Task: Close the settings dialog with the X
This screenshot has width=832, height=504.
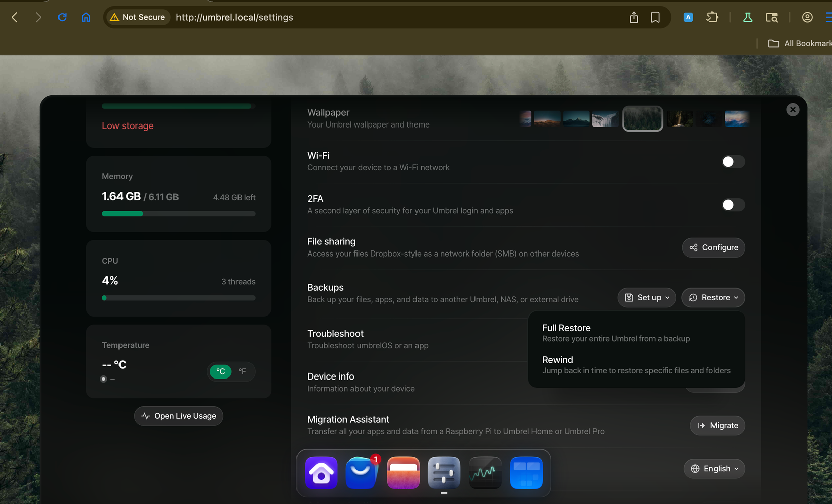Action: [793, 109]
